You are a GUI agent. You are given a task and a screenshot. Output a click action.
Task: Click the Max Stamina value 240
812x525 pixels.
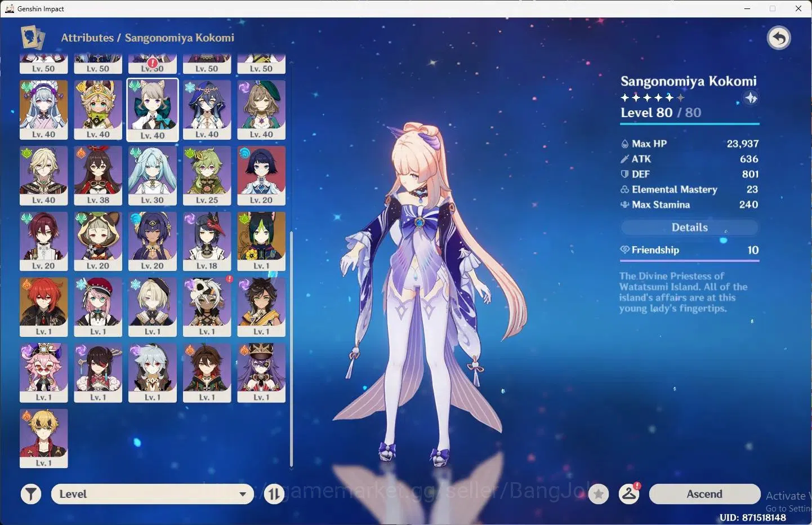(748, 204)
